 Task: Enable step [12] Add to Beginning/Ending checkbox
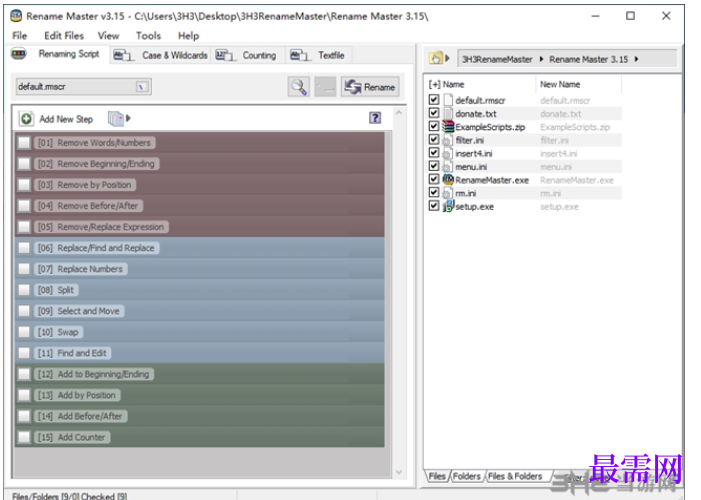[x=24, y=374]
